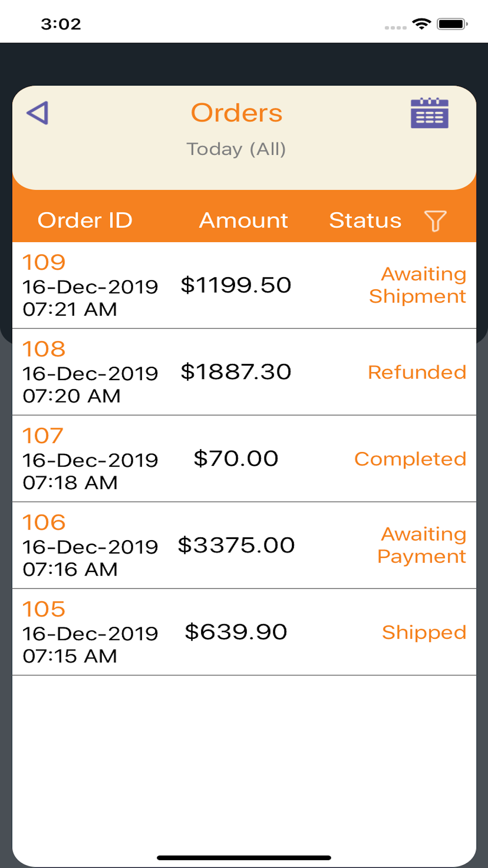The width and height of the screenshot is (488, 868).
Task: Click the Status column header
Action: point(365,220)
